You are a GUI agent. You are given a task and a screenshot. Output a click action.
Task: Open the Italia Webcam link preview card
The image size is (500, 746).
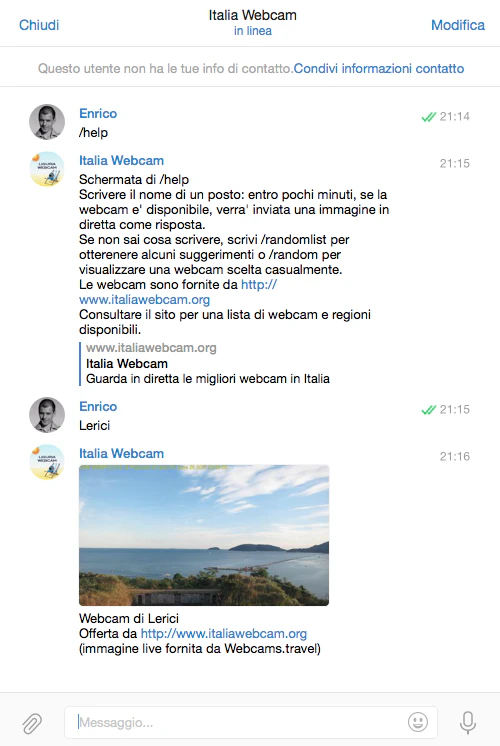[x=205, y=363]
